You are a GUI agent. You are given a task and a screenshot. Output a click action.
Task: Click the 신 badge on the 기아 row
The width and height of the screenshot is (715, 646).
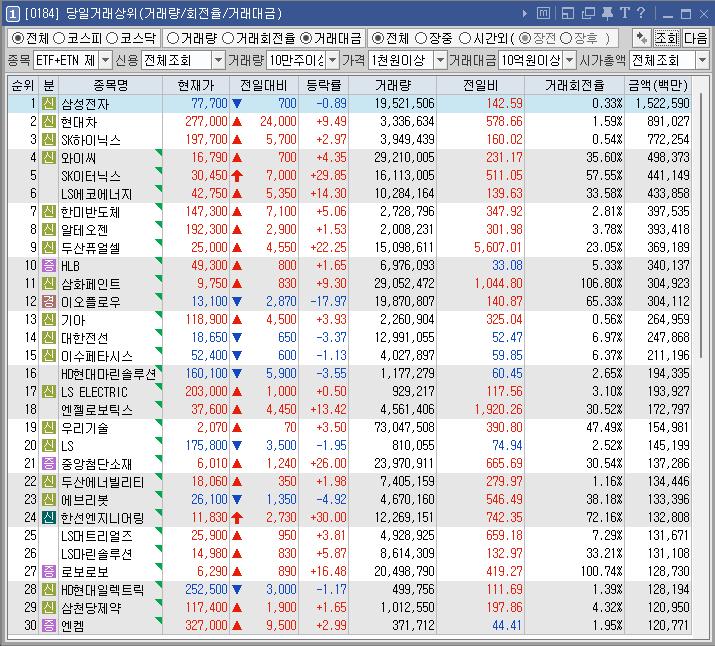pos(49,320)
